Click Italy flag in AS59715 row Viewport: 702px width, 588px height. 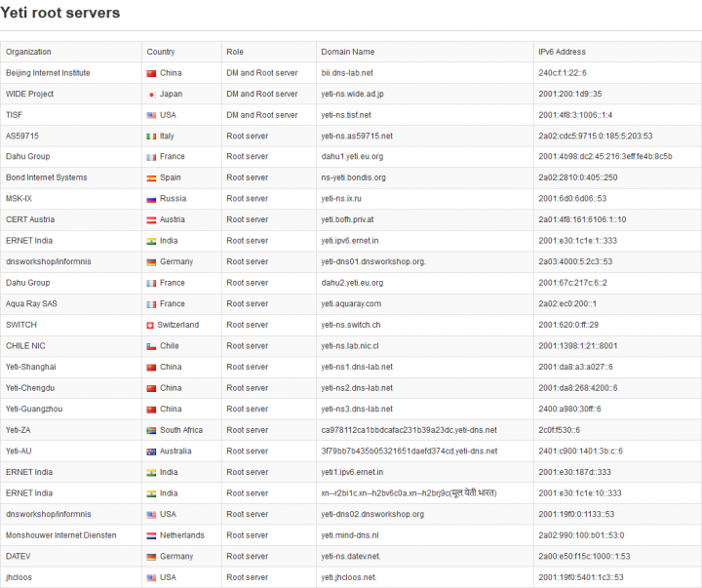[151, 137]
